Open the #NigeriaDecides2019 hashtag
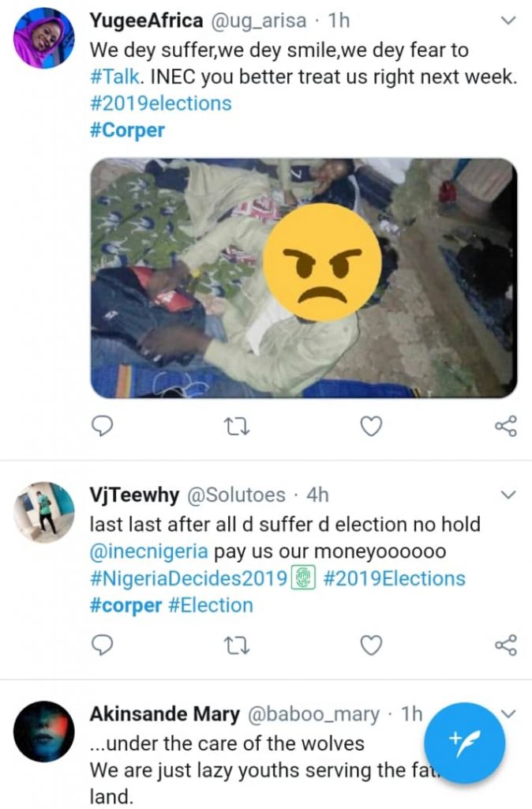This screenshot has height=809, width=532. [x=188, y=578]
